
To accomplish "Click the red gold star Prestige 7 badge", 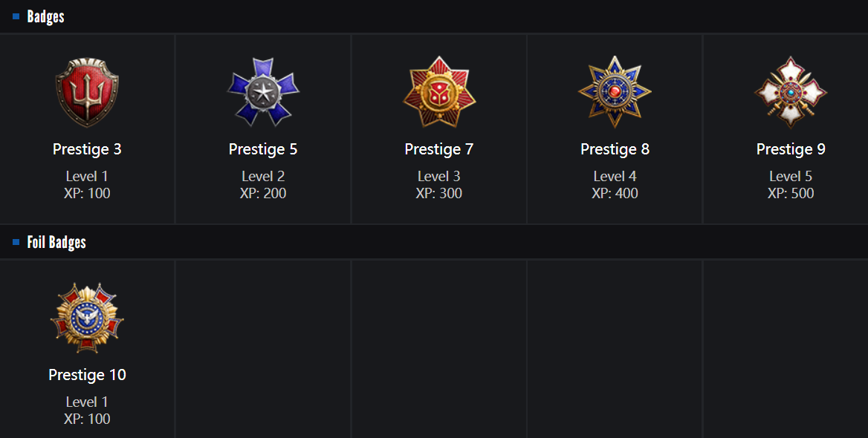I will pos(439,93).
